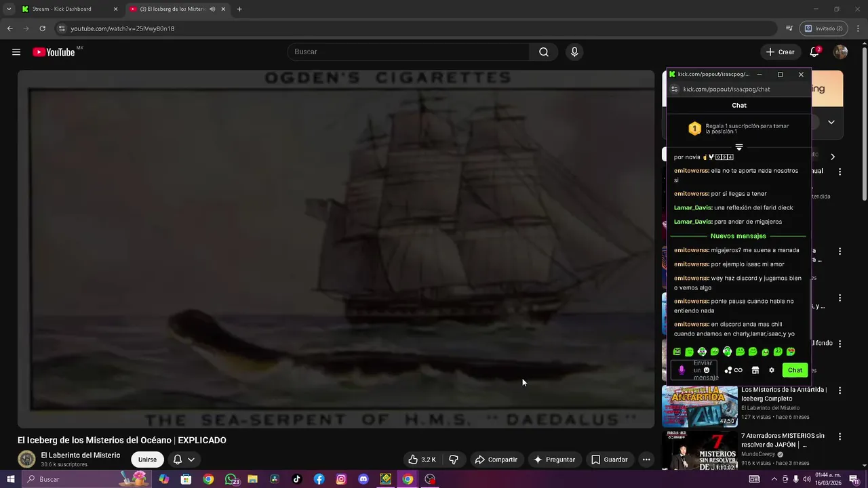This screenshot has width=868, height=488.
Task: Open a new Chrome tab
Action: coord(239,9)
